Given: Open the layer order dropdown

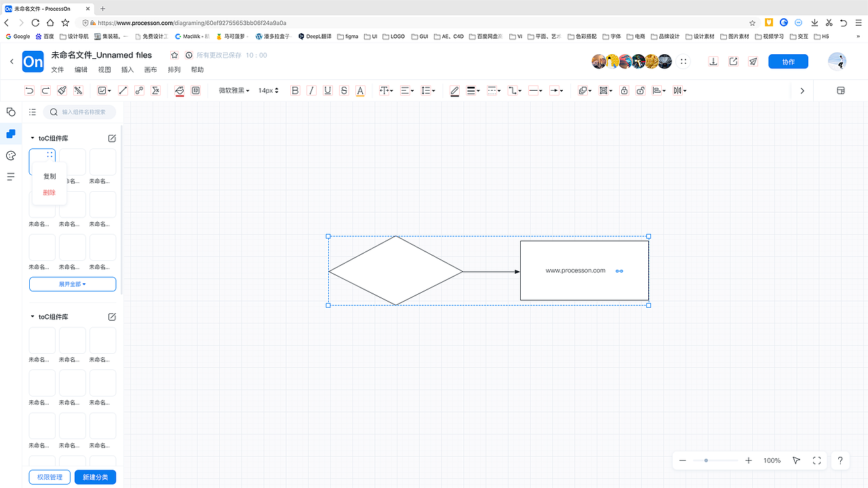Looking at the screenshot, I should [x=585, y=90].
